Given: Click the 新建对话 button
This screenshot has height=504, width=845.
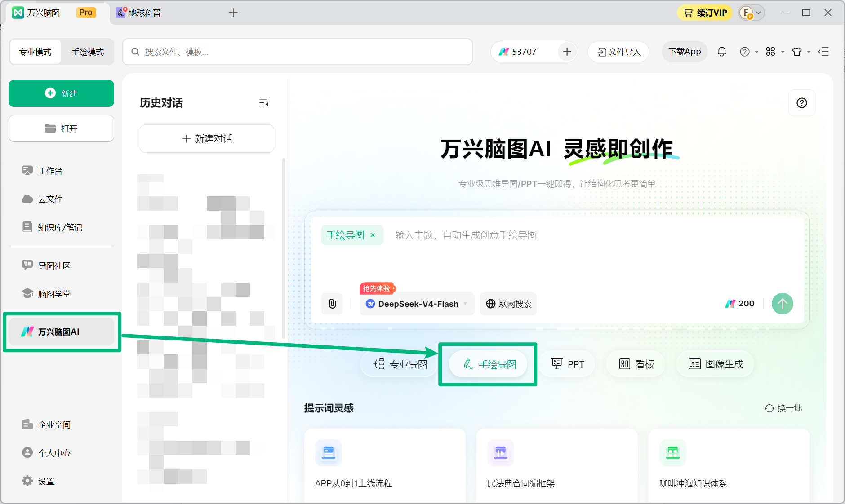Looking at the screenshot, I should click(x=207, y=139).
